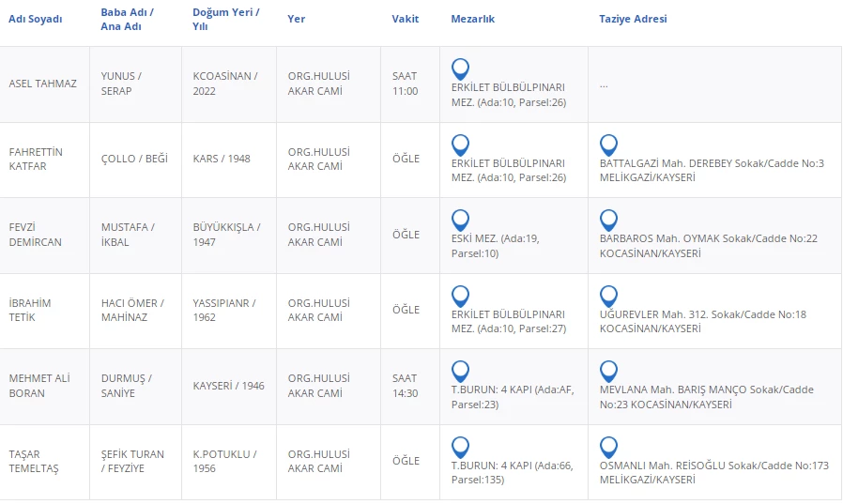Click condolence address pin for Battalgazi Mah.

coord(608,145)
